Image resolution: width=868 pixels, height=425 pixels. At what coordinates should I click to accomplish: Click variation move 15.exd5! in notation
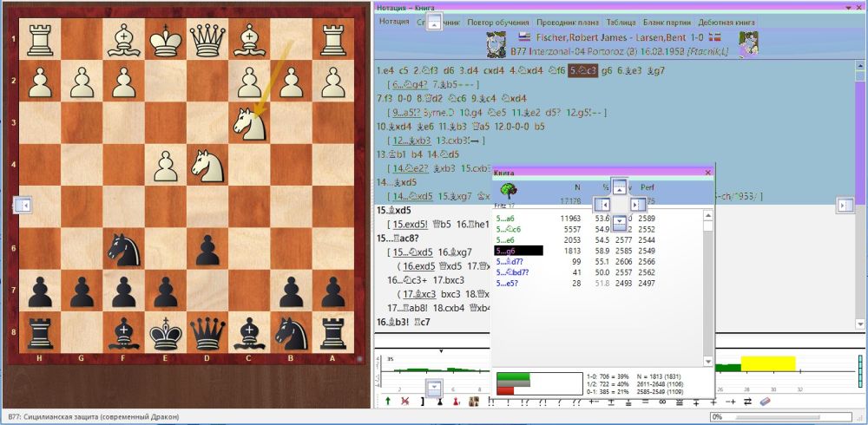coord(412,224)
